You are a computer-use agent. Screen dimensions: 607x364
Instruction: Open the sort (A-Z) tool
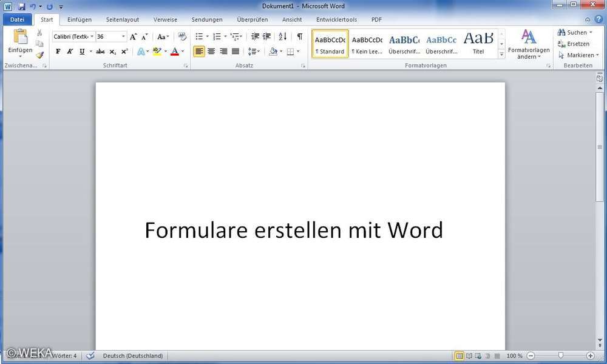pyautogui.click(x=282, y=36)
